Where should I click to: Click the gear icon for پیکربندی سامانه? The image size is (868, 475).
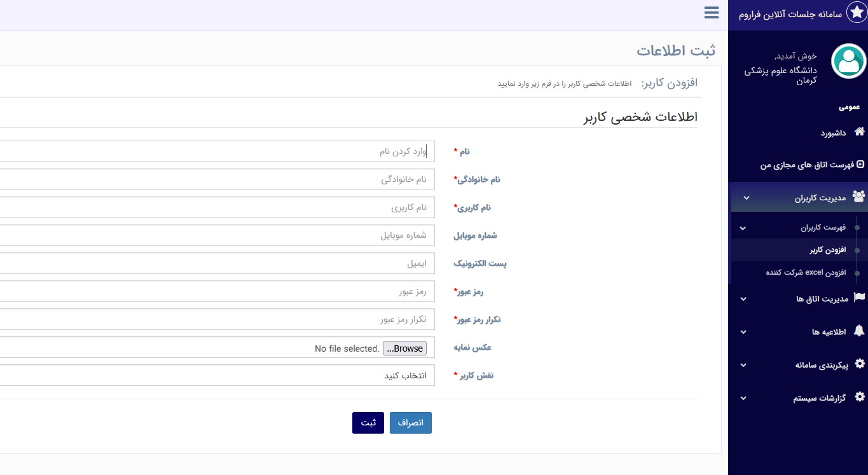pos(860,364)
